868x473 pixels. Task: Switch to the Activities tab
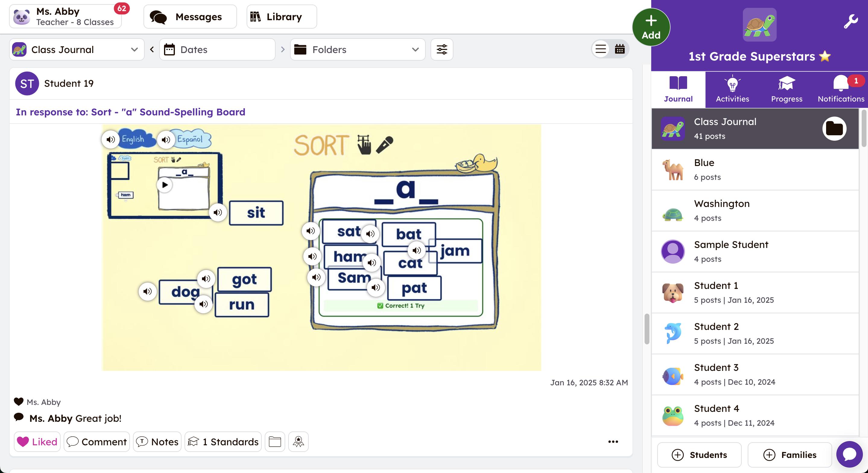(x=732, y=89)
